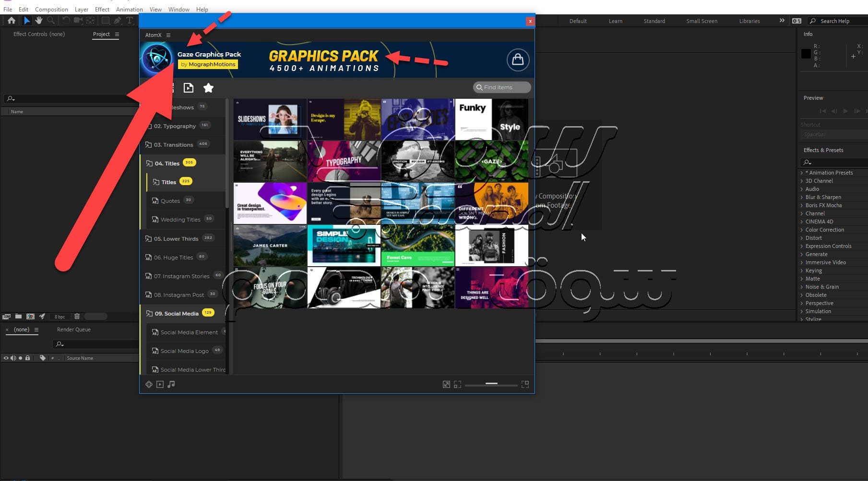This screenshot has height=481, width=868.
Task: Create a new composition from Project panel footer
Action: (30, 317)
